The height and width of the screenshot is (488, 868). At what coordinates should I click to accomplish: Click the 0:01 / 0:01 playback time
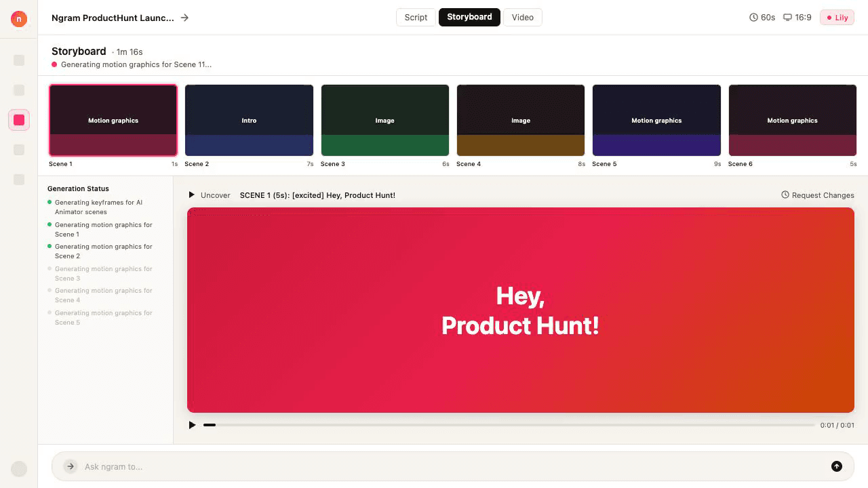(837, 426)
